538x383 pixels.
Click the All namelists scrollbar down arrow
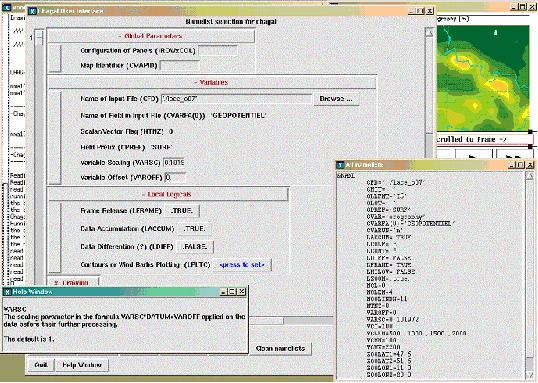(529, 375)
